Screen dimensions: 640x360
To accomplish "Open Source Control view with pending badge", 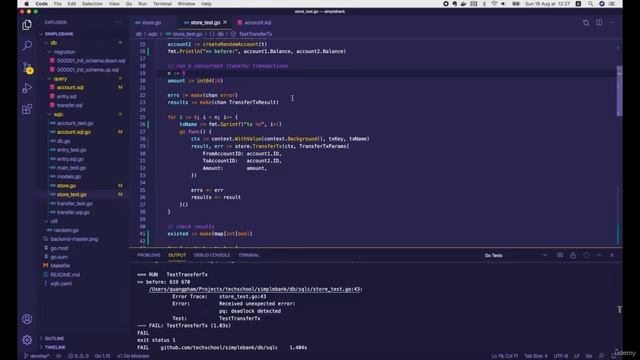I will tap(27, 67).
